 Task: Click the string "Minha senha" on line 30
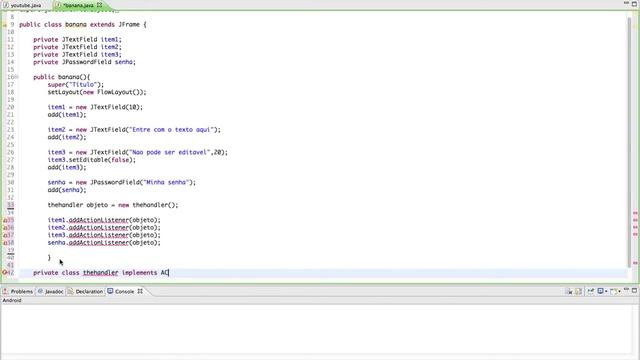(x=166, y=182)
